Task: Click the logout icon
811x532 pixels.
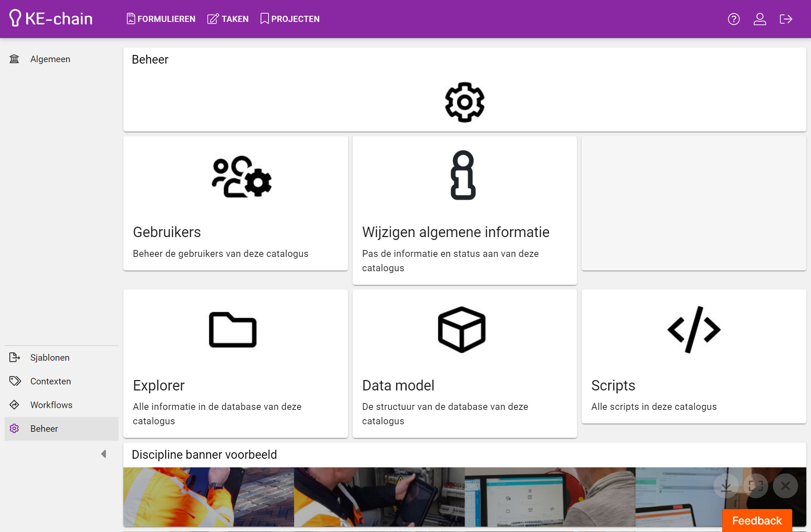Action: pos(786,19)
